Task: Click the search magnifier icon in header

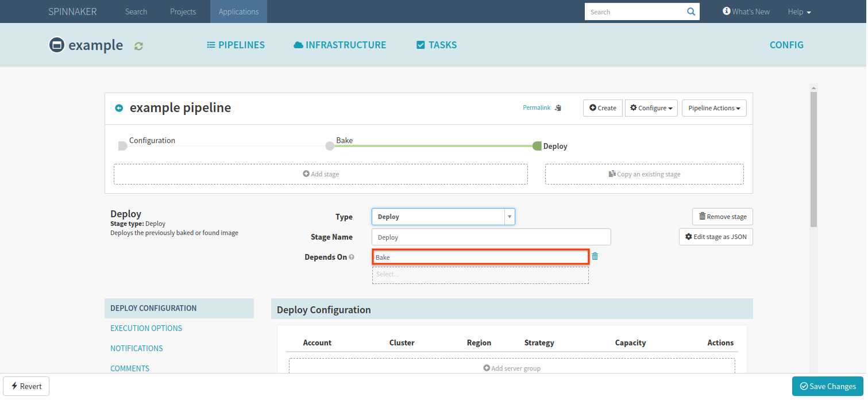Action: click(690, 11)
